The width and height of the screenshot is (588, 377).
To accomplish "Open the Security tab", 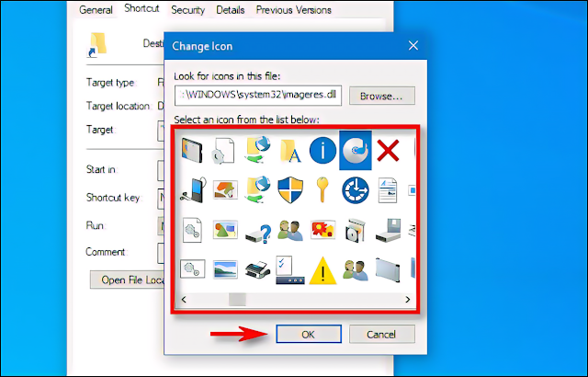I will point(187,10).
